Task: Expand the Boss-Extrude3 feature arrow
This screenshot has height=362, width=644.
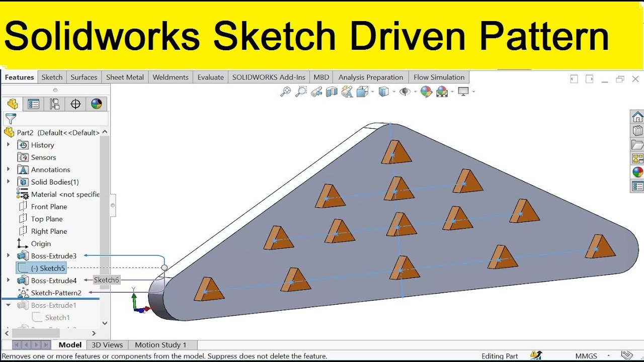Action: coord(8,256)
